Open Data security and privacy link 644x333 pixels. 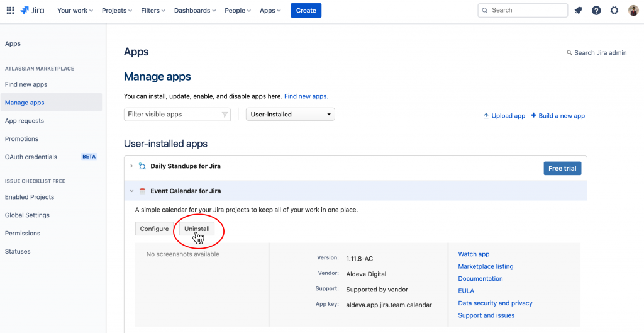pos(495,303)
